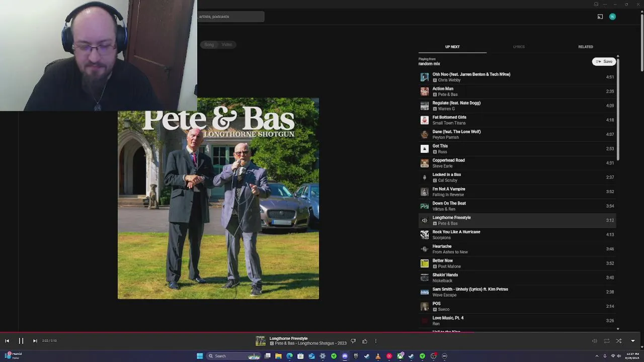
Task: Play Regulate (feat. Nate Dogg)
Action: click(x=517, y=106)
